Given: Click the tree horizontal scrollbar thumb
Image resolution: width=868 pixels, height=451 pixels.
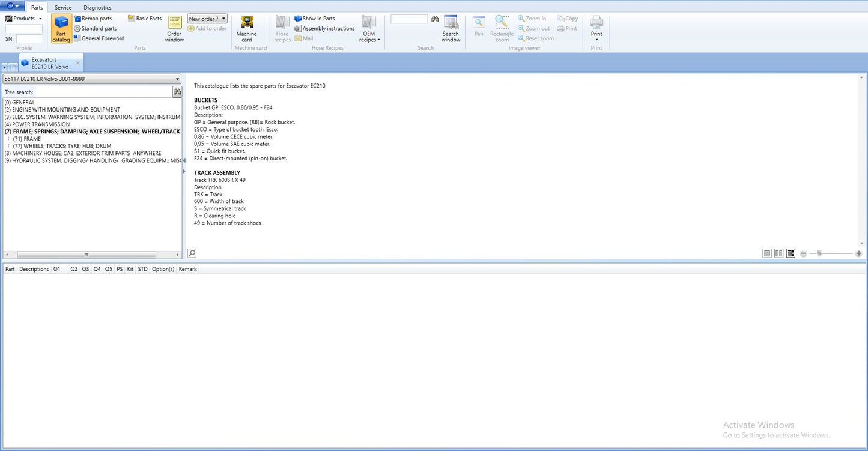Looking at the screenshot, I should click(86, 255).
